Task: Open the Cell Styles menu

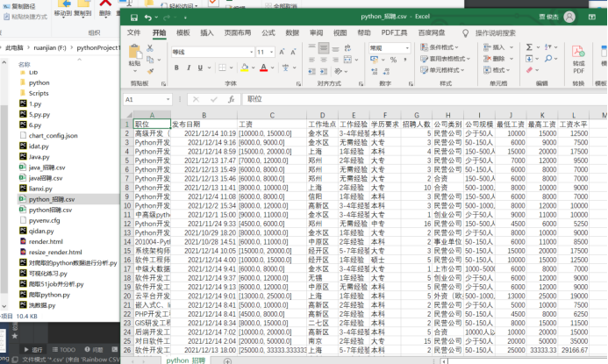Action: click(442, 70)
